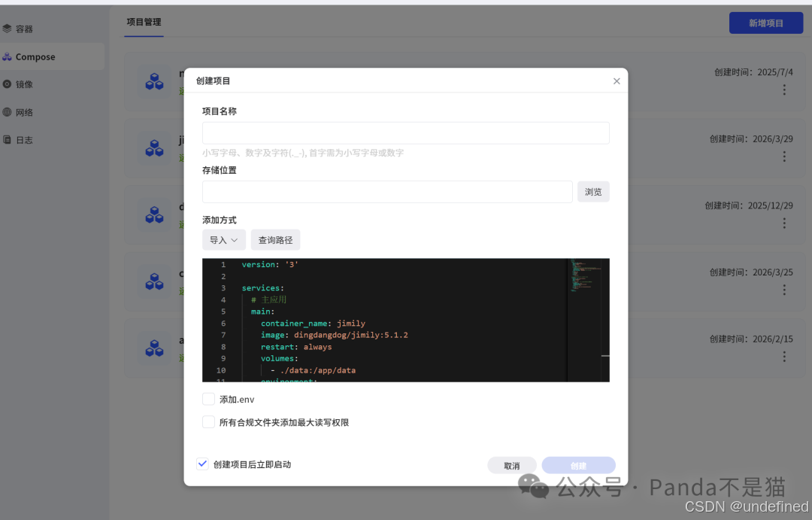812x520 pixels.
Task: Click the 'restart: always' line in the editor
Action: point(296,347)
